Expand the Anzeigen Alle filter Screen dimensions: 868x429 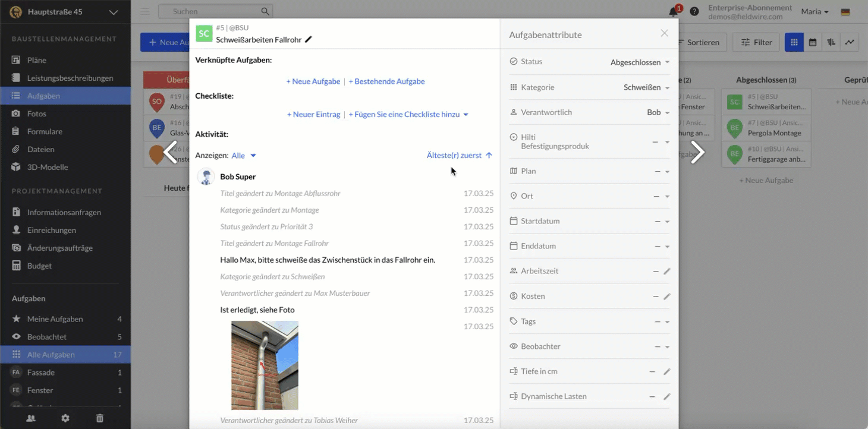(x=244, y=156)
